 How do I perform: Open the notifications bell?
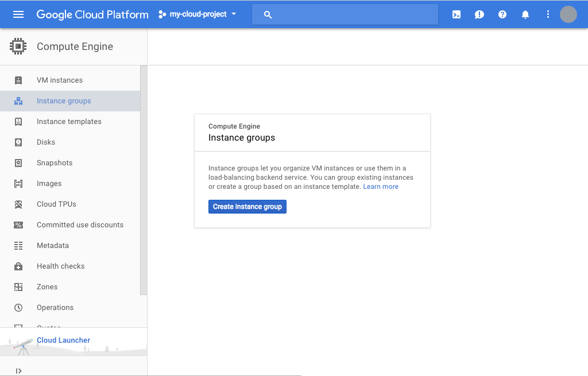525,14
